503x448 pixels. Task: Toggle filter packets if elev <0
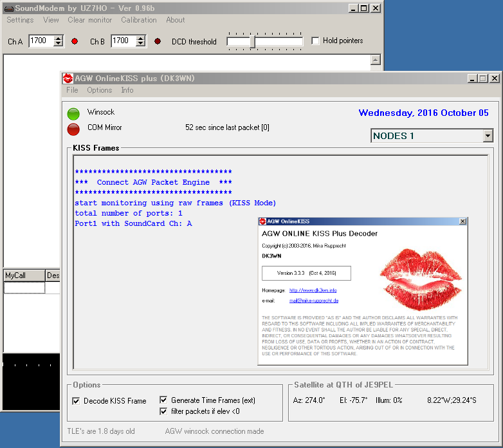163,411
